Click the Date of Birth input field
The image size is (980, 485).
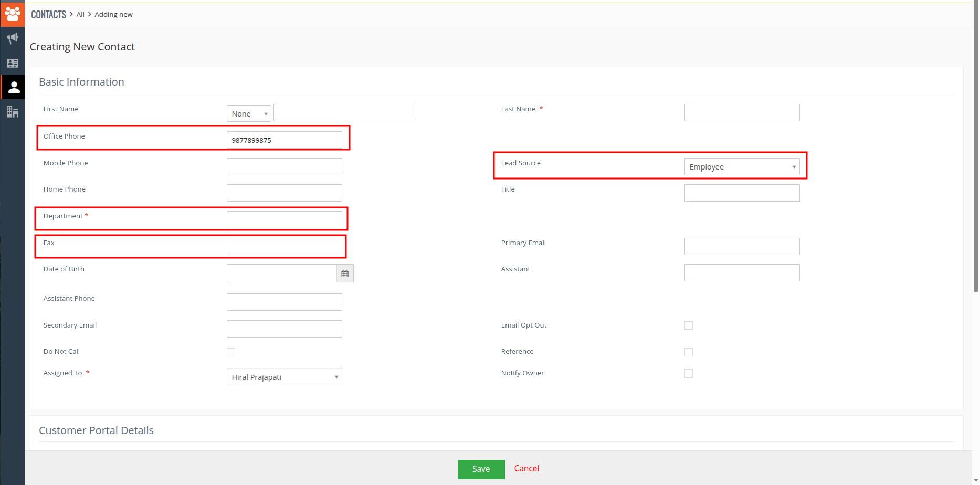pos(281,273)
